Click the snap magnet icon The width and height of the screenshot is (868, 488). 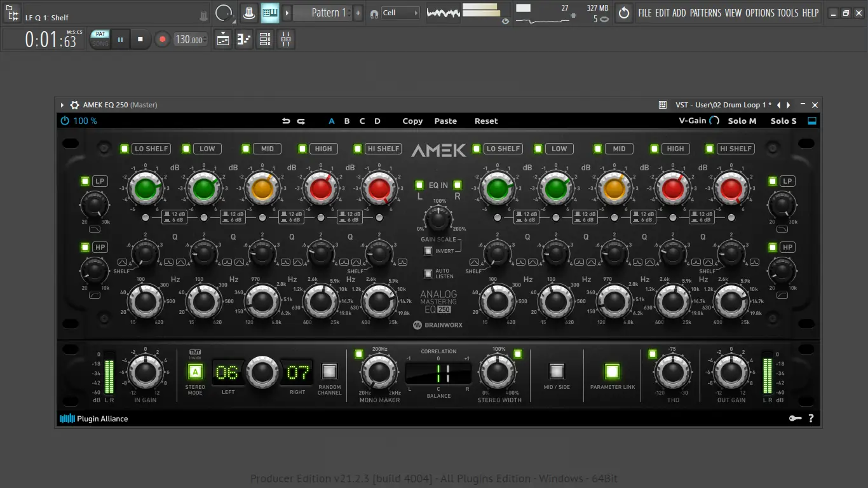(374, 13)
